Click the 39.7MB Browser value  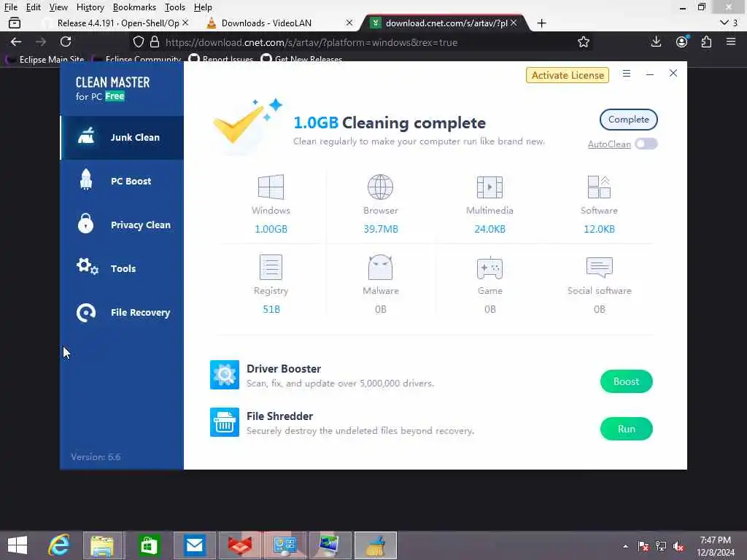click(x=380, y=229)
